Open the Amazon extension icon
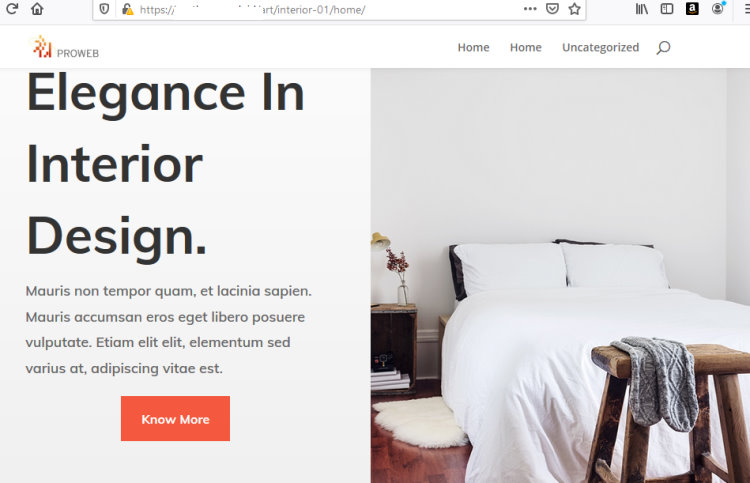The image size is (750, 483). (692, 9)
